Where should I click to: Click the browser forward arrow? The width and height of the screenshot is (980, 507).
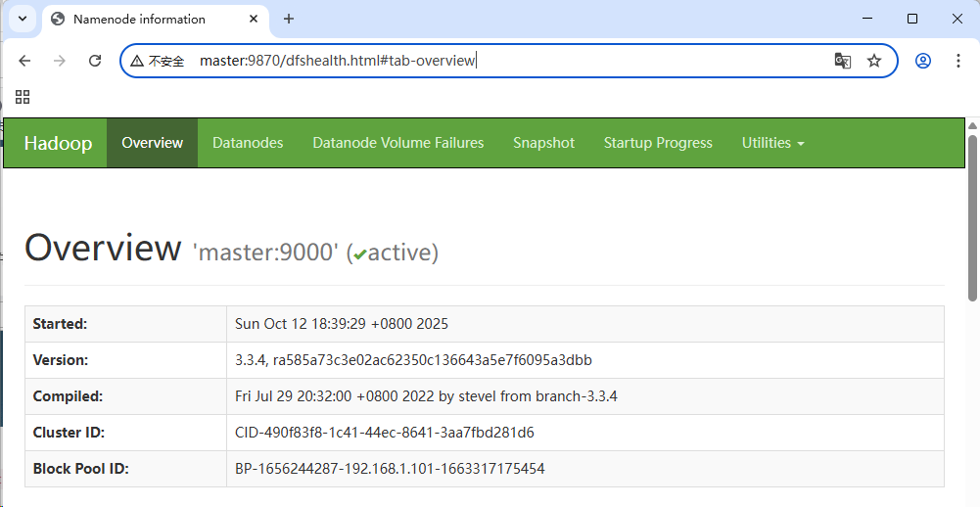pos(60,61)
